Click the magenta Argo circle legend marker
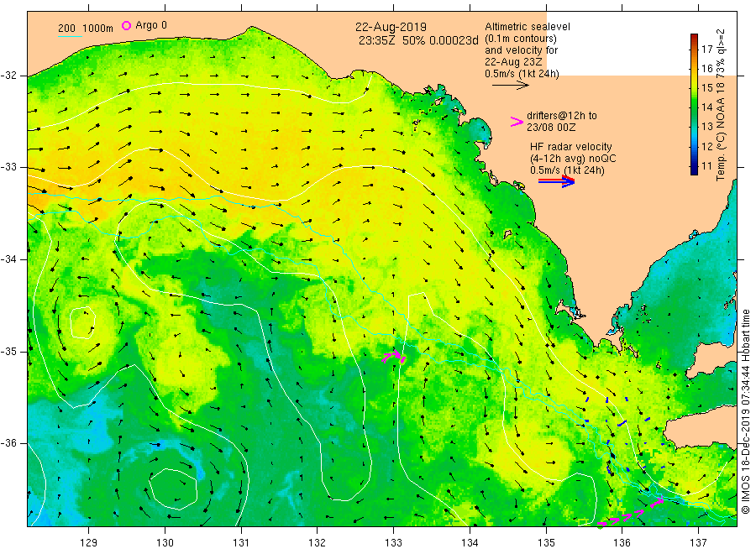This screenshot has height=554, width=756. pyautogui.click(x=126, y=25)
